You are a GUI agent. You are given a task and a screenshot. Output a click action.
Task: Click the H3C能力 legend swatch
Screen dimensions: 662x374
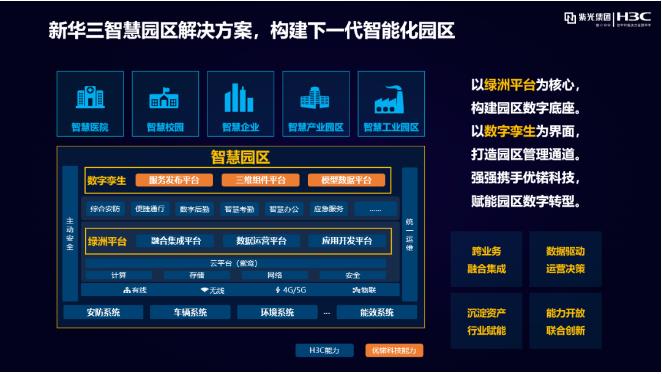324,350
